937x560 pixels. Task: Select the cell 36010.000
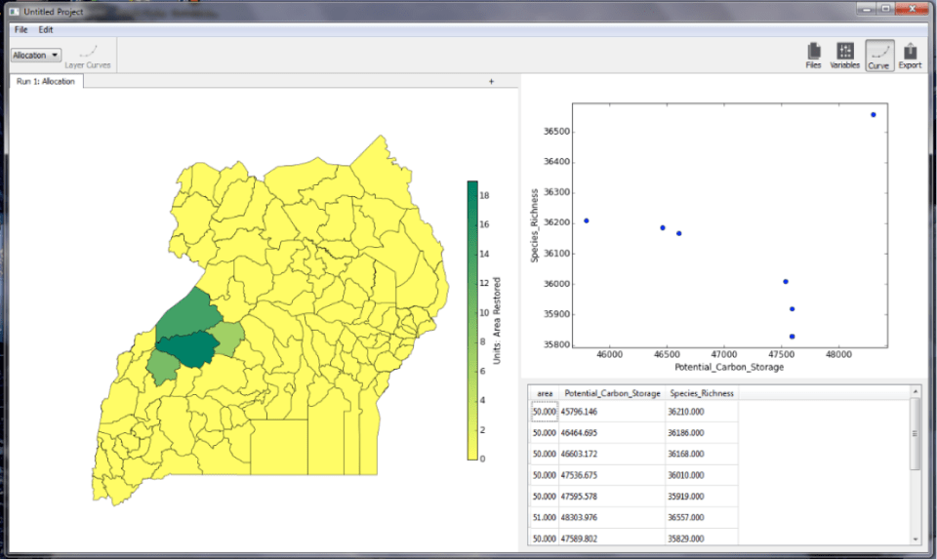click(x=702, y=475)
